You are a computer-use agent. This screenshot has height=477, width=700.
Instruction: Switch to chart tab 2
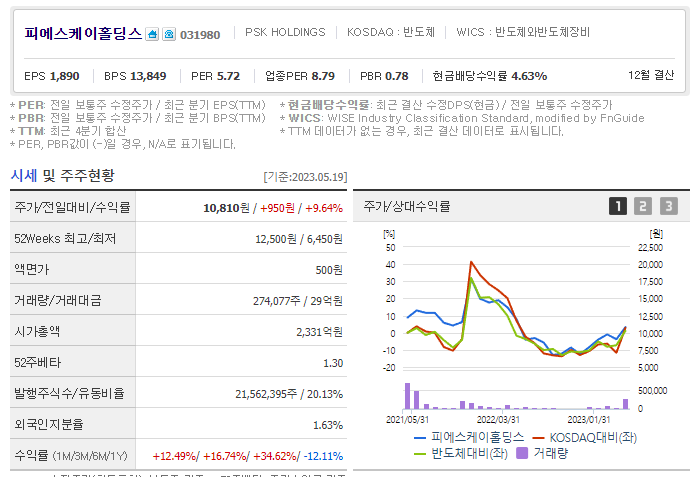(643, 206)
